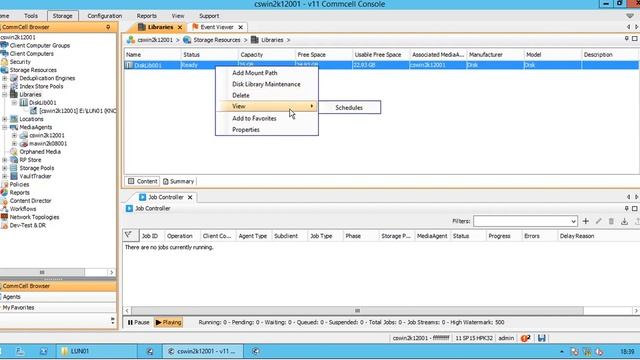Open the Agents pane button

click(x=58, y=297)
